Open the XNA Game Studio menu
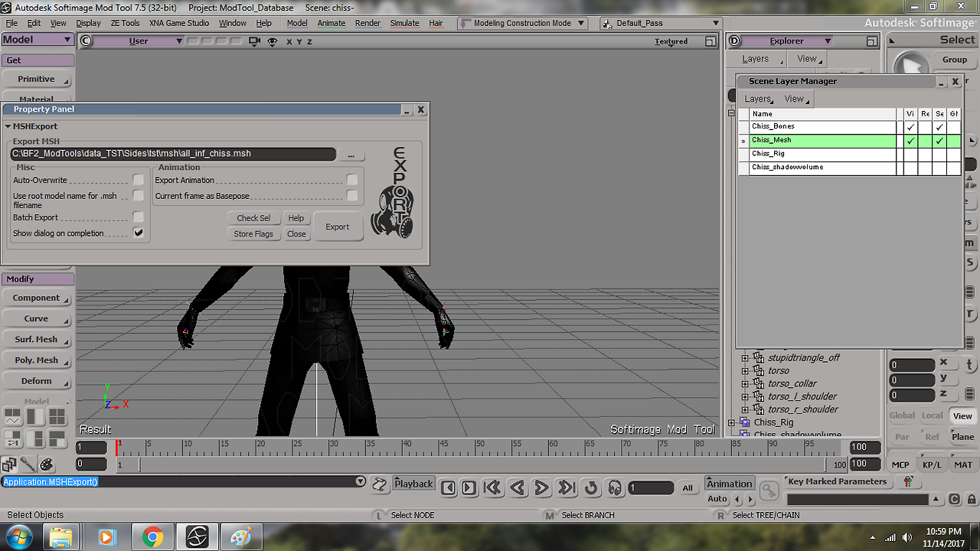The height and width of the screenshot is (551, 980). coord(179,23)
